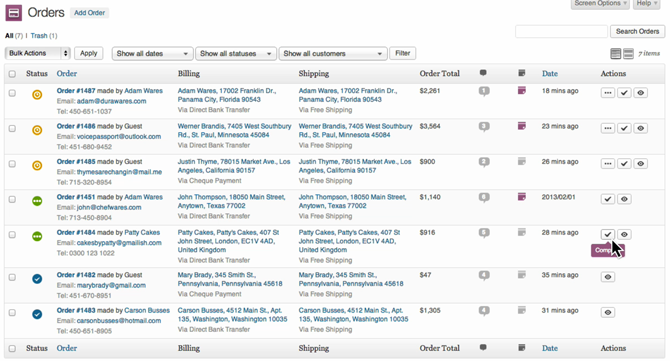The width and height of the screenshot is (670, 361).
Task: Click processing icon for order #1486
Action: coord(608,128)
